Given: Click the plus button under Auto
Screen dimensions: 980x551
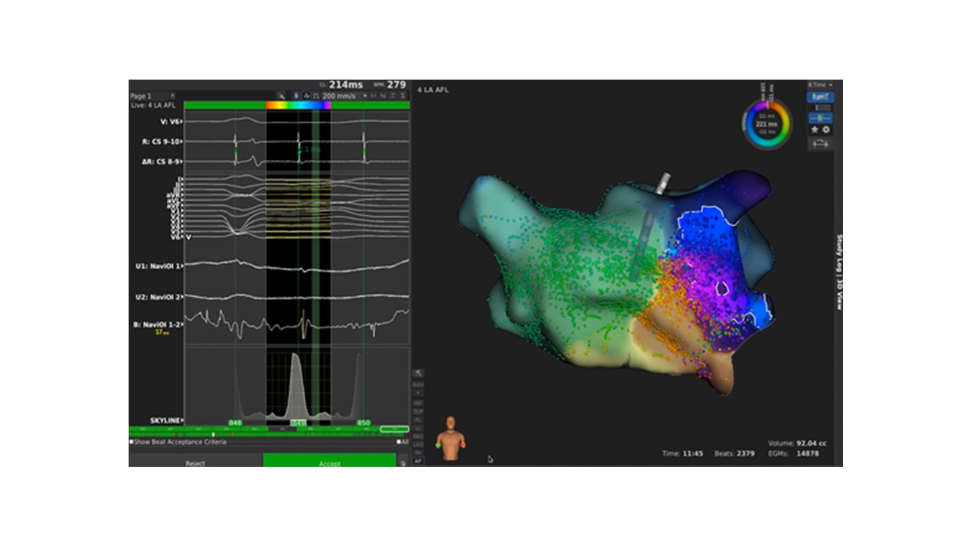Looking at the screenshot, I should click(x=419, y=393).
